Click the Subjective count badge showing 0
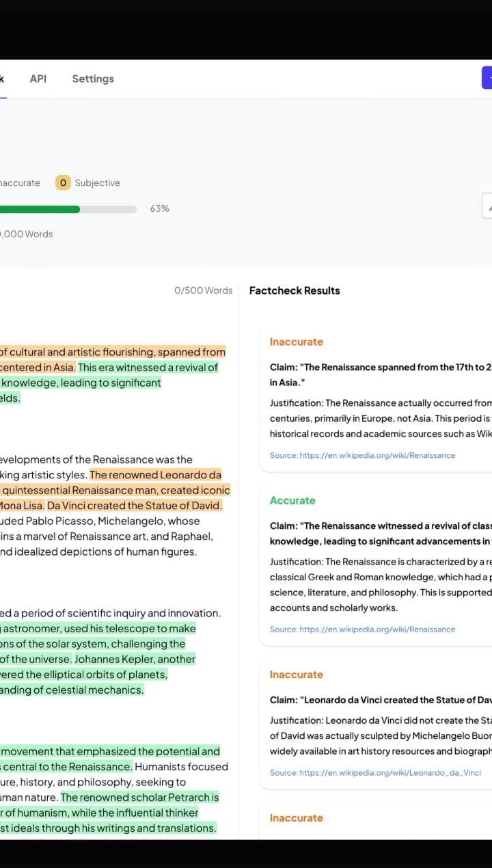The width and height of the screenshot is (492, 868). (63, 182)
